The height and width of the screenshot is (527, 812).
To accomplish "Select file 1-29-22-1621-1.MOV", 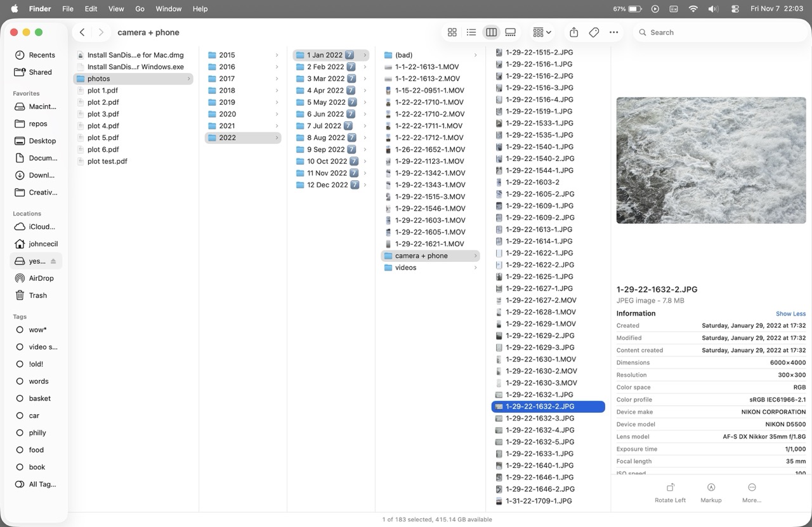I will 430,244.
